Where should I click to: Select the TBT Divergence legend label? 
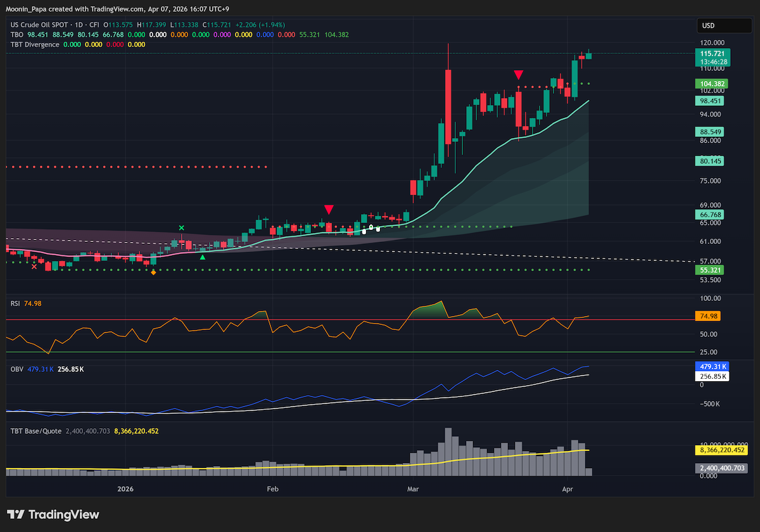click(35, 44)
